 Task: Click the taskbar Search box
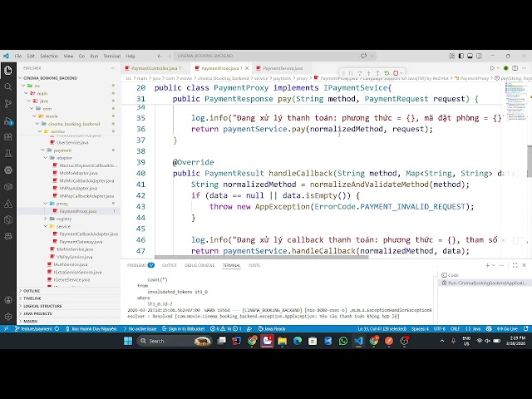[x=175, y=341]
